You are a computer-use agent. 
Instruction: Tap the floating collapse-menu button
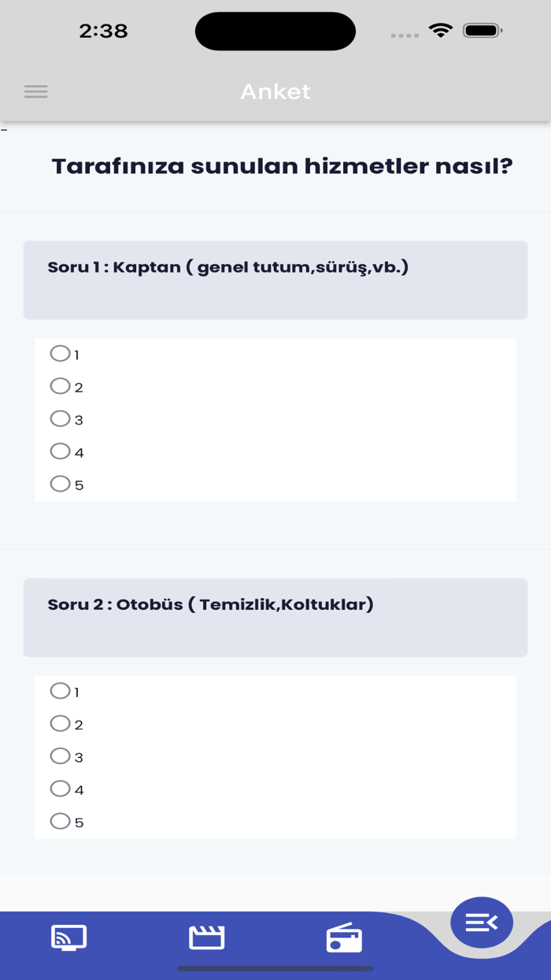click(481, 922)
